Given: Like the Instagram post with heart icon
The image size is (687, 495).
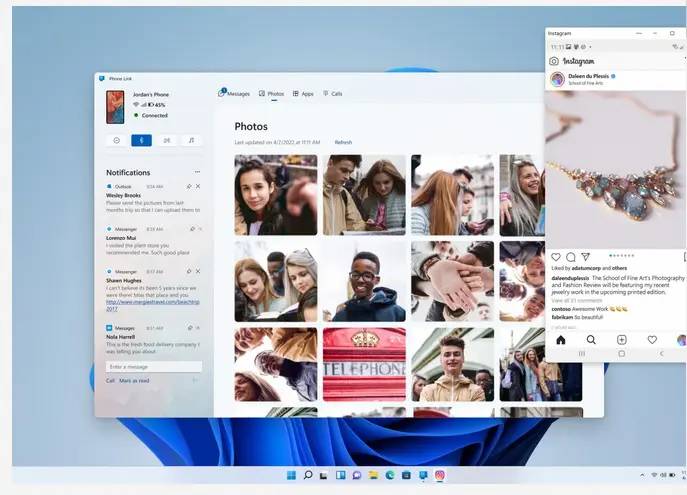Looking at the screenshot, I should point(556,257).
